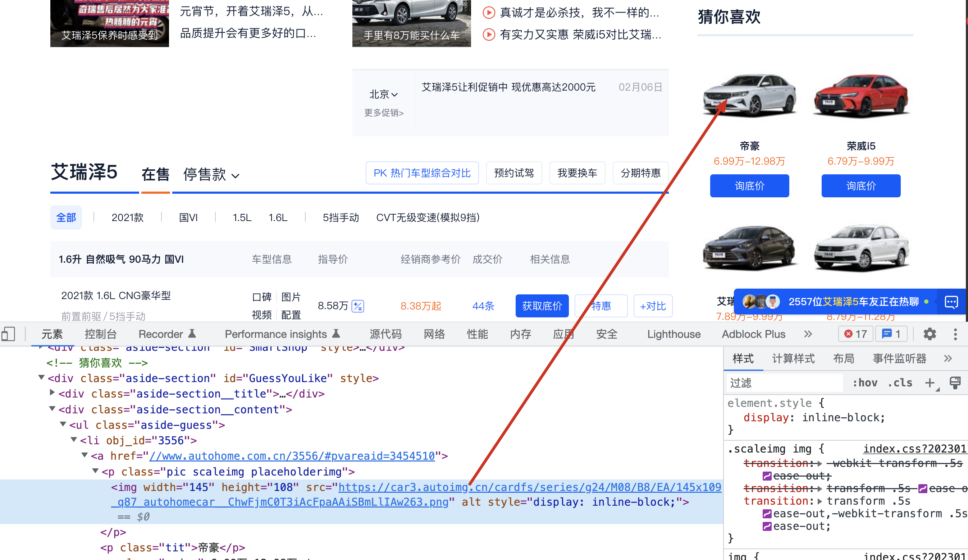Open Performance insights tab
Image resolution: width=968 pixels, height=560 pixels.
(x=282, y=334)
